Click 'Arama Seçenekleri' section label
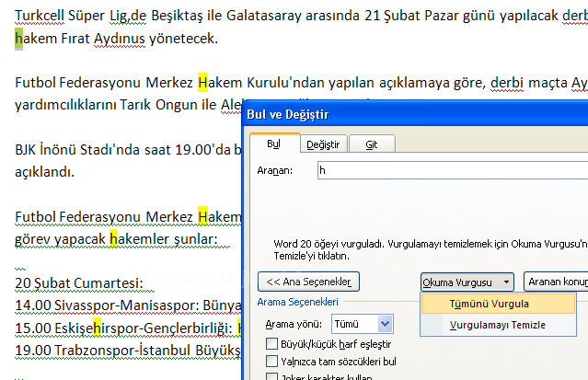Screen dimensions: 588x380 coord(298,302)
